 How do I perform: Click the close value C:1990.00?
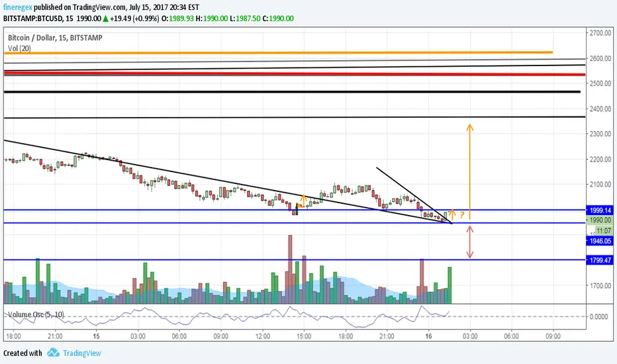click(x=278, y=19)
